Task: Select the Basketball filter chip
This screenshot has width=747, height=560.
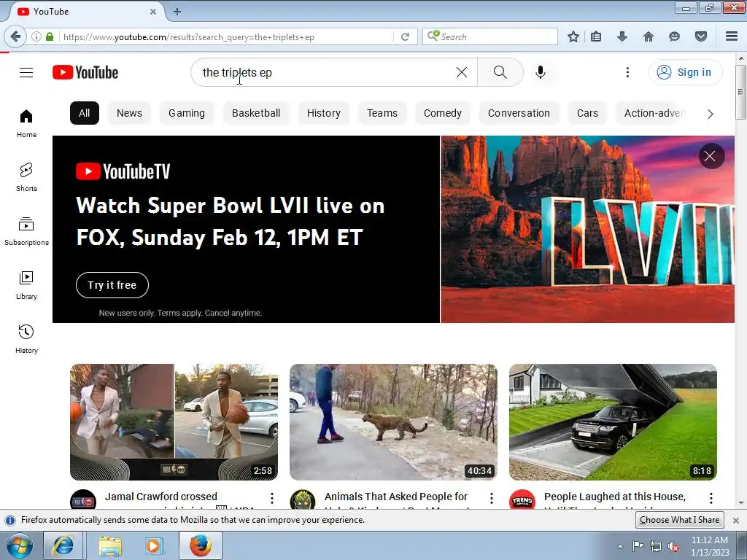Action: (x=256, y=113)
